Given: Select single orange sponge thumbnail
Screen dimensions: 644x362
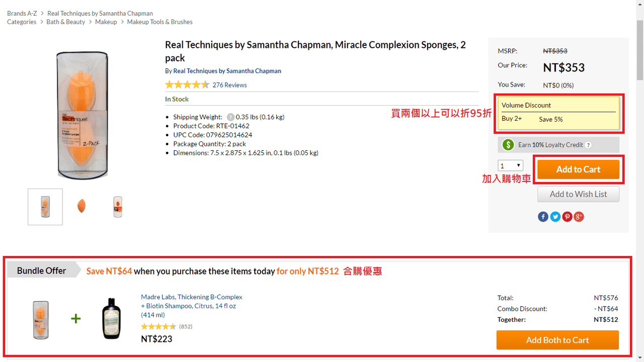Looking at the screenshot, I should (82, 206).
